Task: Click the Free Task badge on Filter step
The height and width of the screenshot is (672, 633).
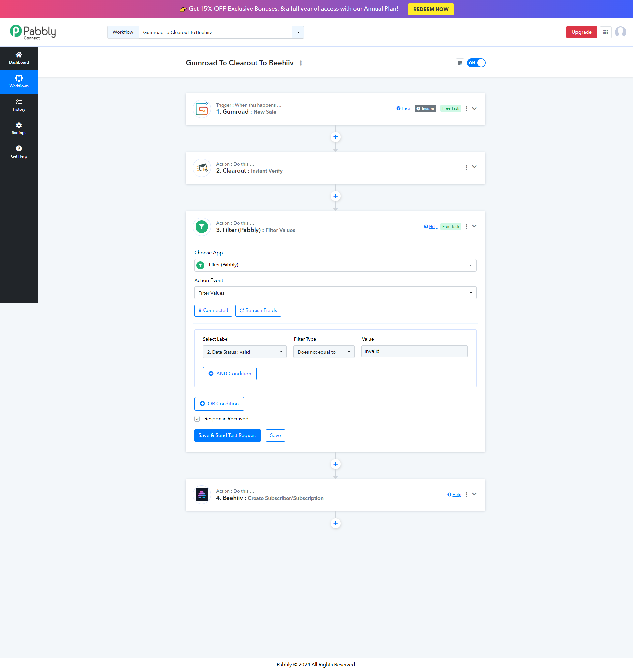Action: click(451, 227)
